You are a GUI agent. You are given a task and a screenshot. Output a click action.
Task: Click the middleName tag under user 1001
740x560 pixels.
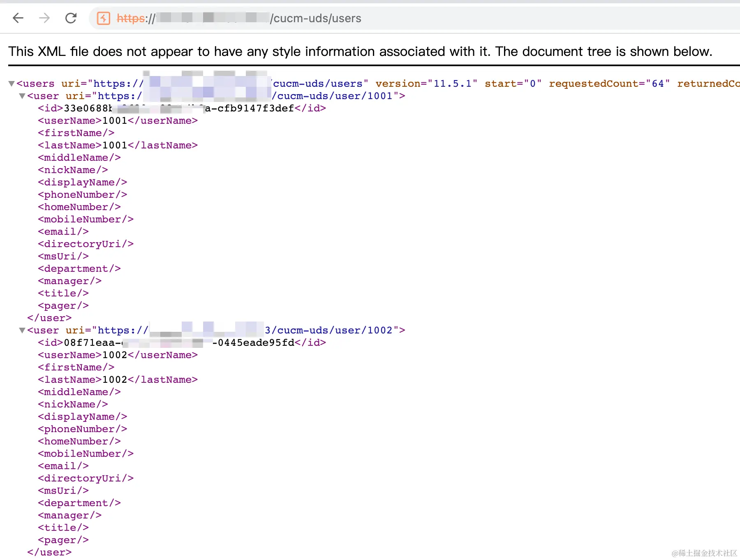[x=79, y=158]
